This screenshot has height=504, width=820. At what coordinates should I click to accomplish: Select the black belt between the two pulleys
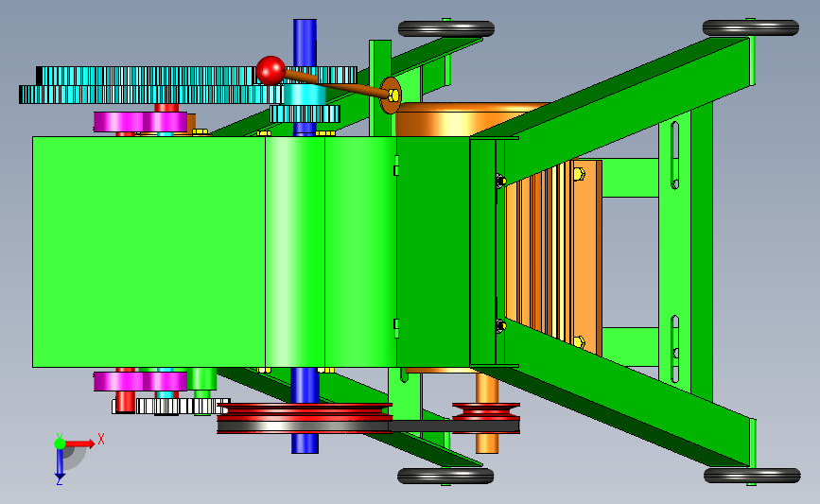point(453,426)
